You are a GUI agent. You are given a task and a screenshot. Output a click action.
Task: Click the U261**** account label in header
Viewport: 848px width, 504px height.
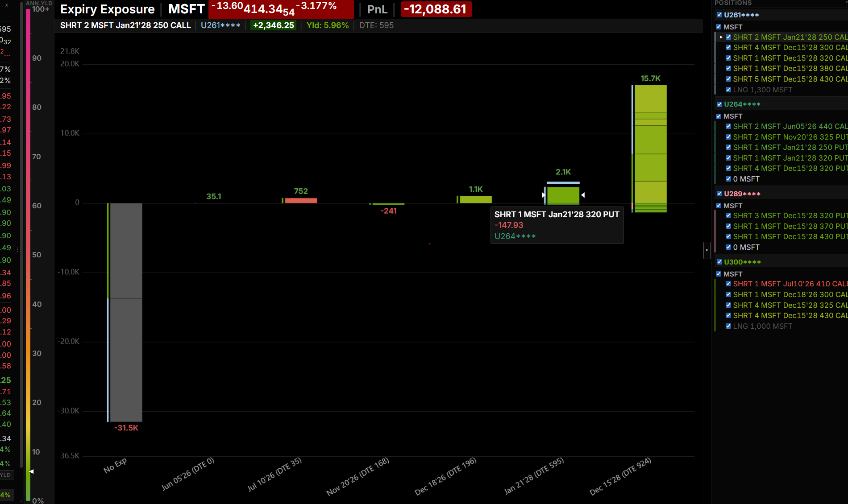(220, 25)
